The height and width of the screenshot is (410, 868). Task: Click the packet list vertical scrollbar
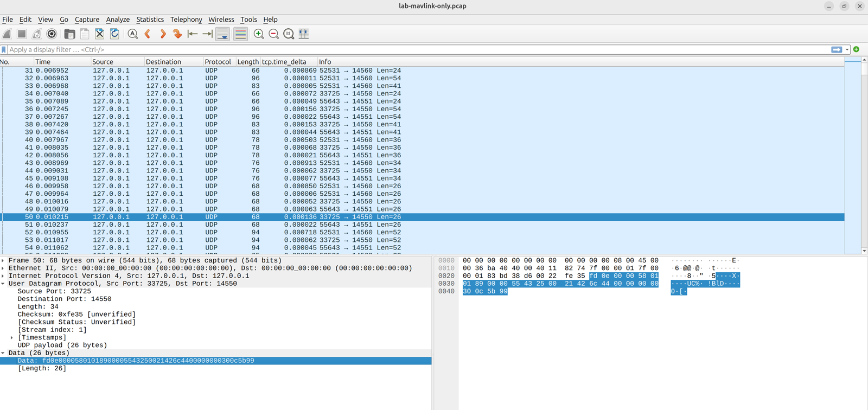point(864,155)
